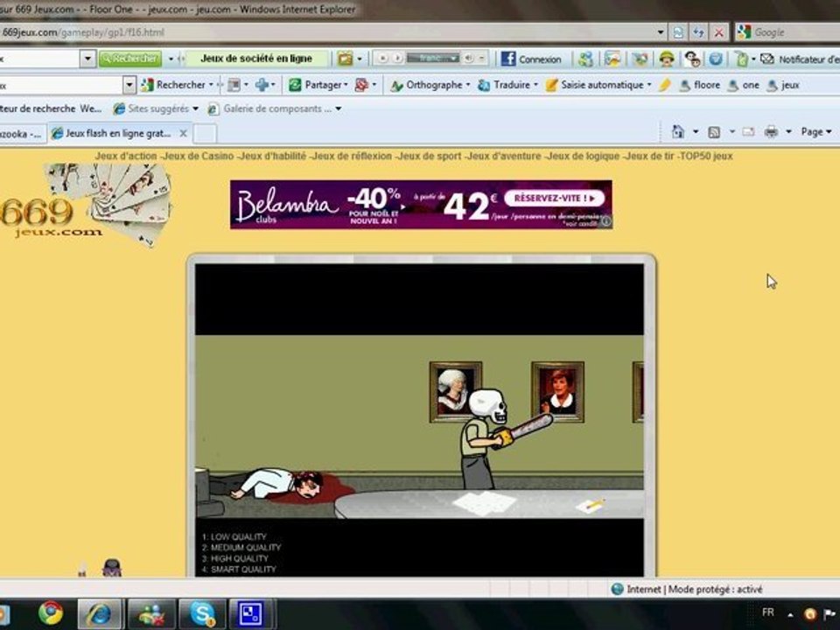
Task: Open Jeux de tir category link
Action: 648,156
